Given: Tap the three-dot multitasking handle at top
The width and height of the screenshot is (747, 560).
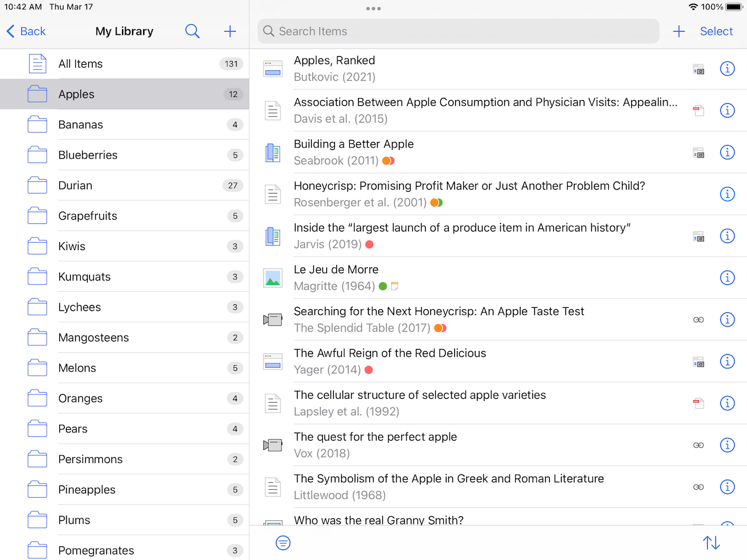Looking at the screenshot, I should 374,9.
